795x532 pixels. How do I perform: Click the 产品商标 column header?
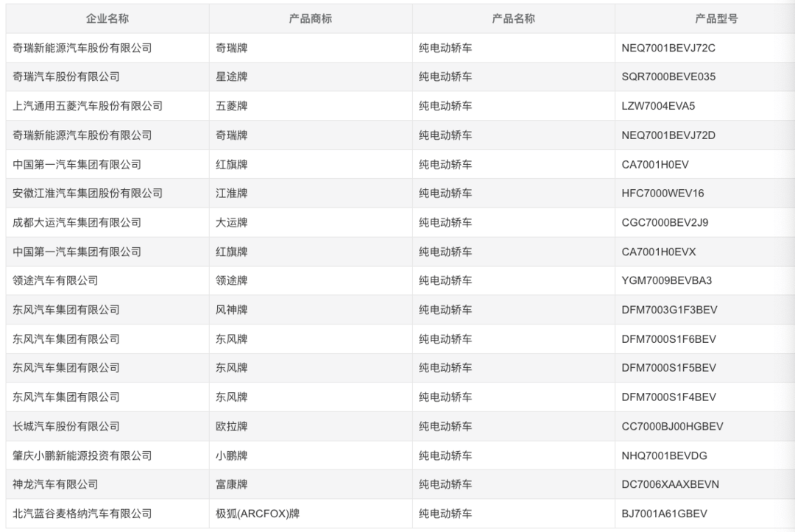311,18
